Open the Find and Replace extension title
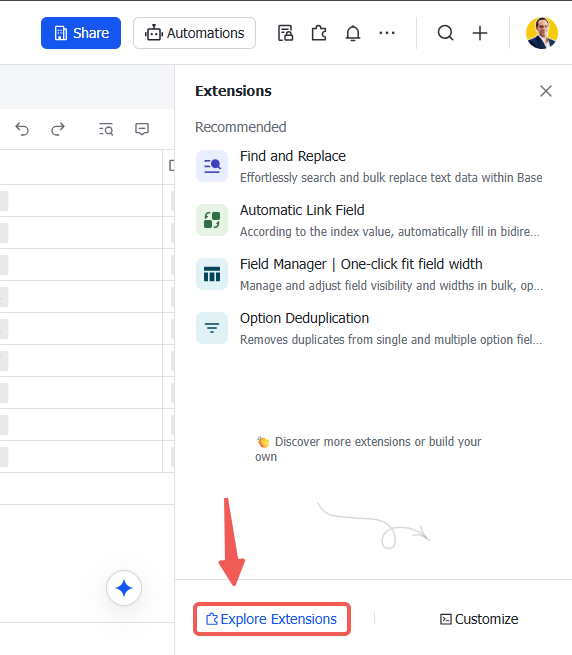Screen dimensions: 572x655 pos(292,156)
